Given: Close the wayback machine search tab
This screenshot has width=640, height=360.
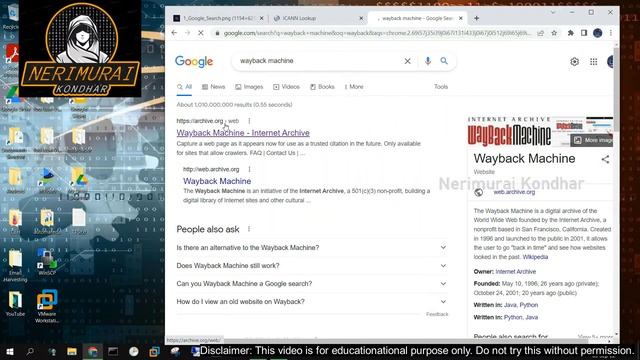Looking at the screenshot, I should tap(461, 18).
